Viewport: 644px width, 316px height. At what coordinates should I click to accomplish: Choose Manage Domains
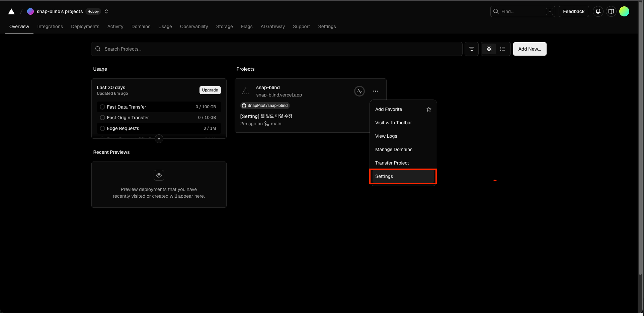403,149
